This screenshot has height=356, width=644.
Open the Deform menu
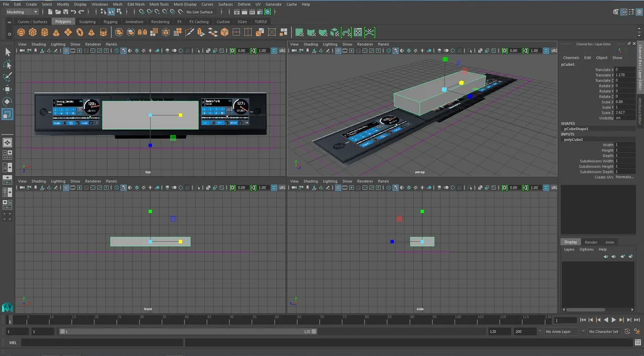point(244,4)
